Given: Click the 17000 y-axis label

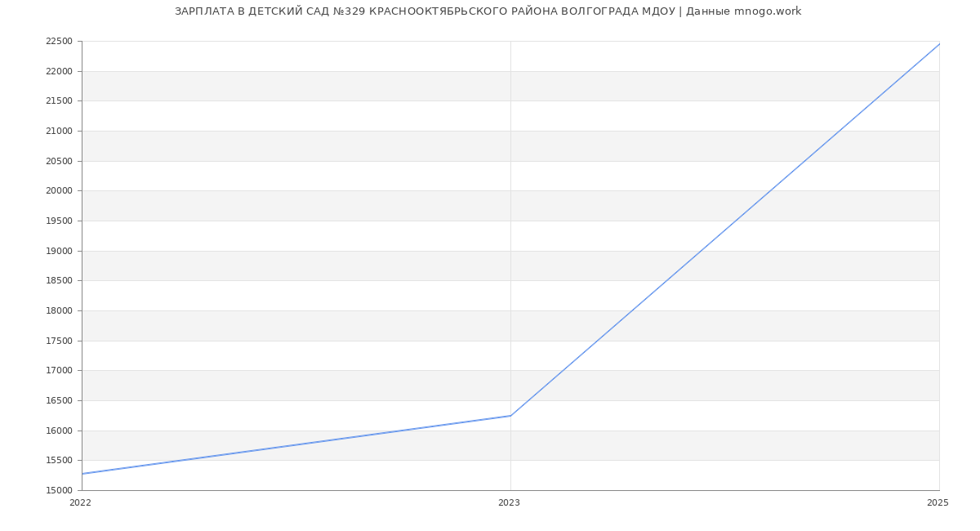Looking at the screenshot, I should click(59, 371).
